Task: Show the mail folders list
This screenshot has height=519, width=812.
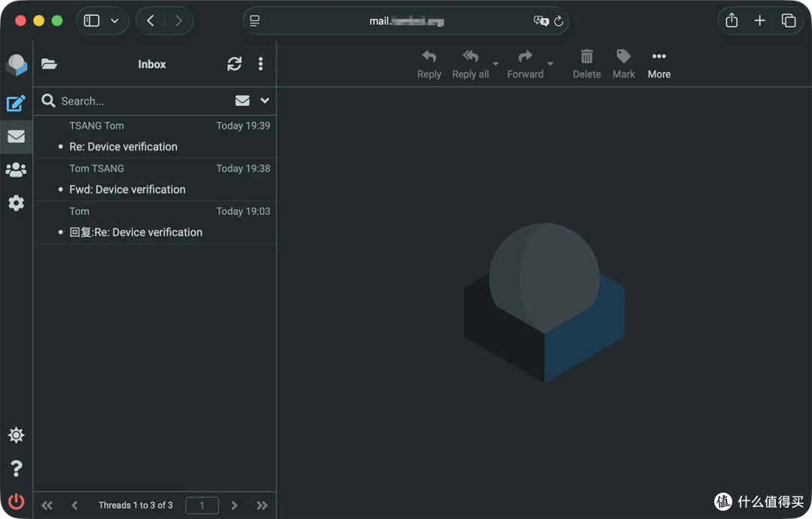Action: pos(49,64)
